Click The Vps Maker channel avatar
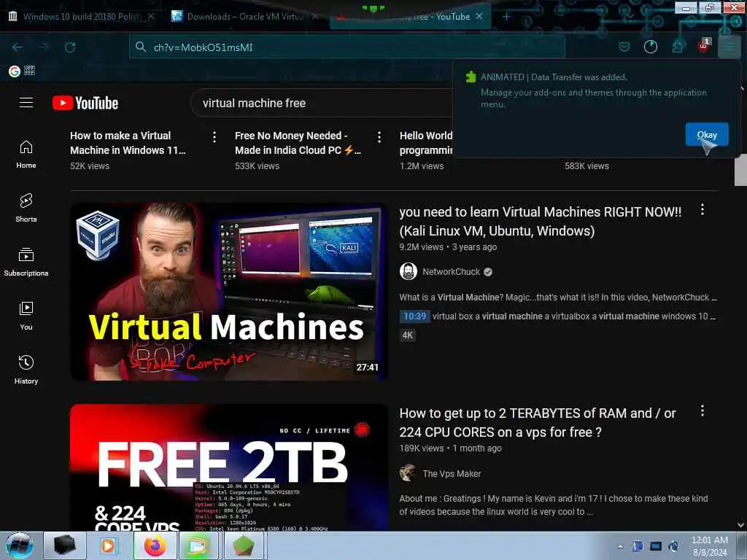747x560 pixels. pyautogui.click(x=409, y=473)
